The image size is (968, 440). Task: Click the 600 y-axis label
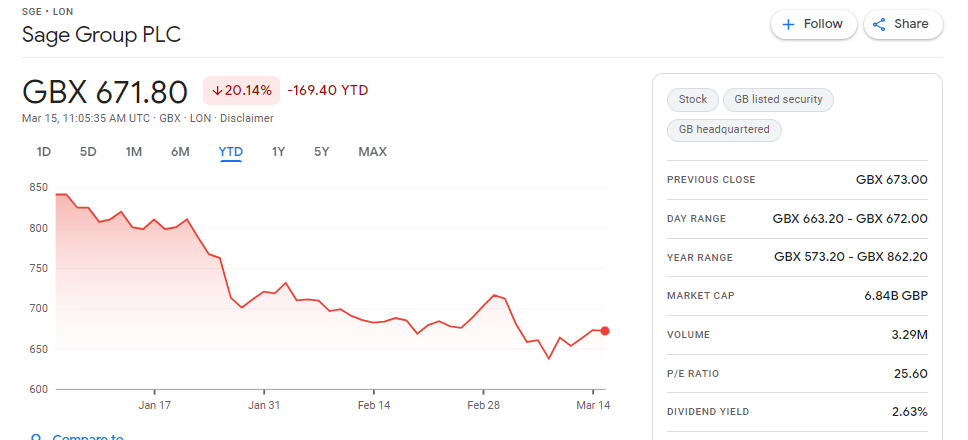(38, 389)
